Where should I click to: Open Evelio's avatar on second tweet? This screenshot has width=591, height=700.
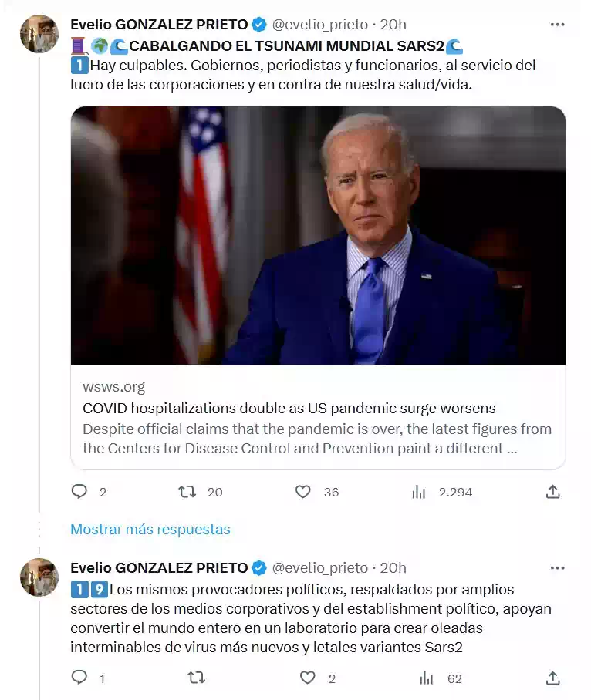pyautogui.click(x=39, y=577)
